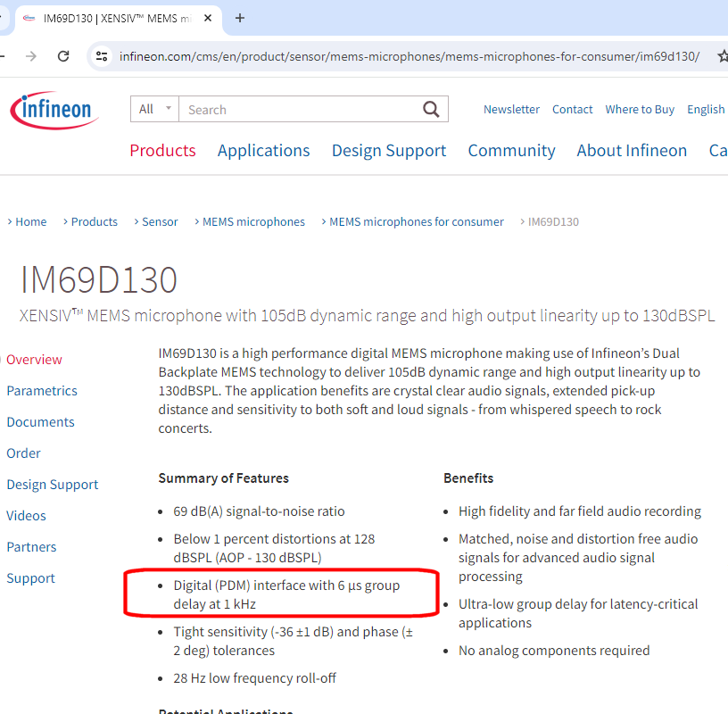Select the IM69D130 XENSIV MEMS browser tab
728x714 pixels.
(119, 19)
